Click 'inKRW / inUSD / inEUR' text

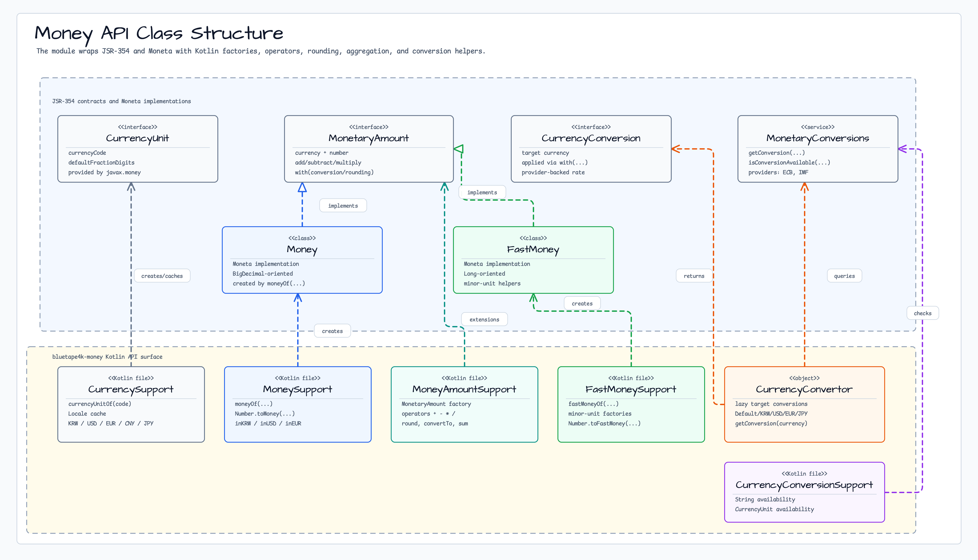tap(268, 424)
